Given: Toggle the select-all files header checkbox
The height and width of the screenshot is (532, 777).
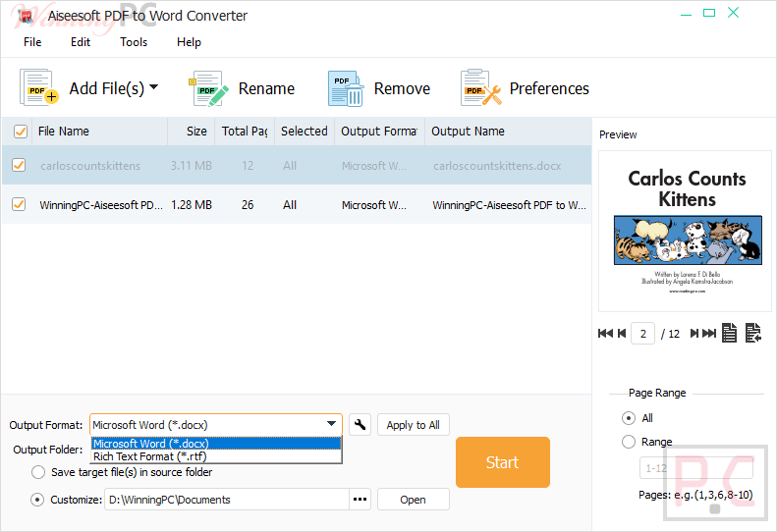Looking at the screenshot, I should pyautogui.click(x=21, y=132).
